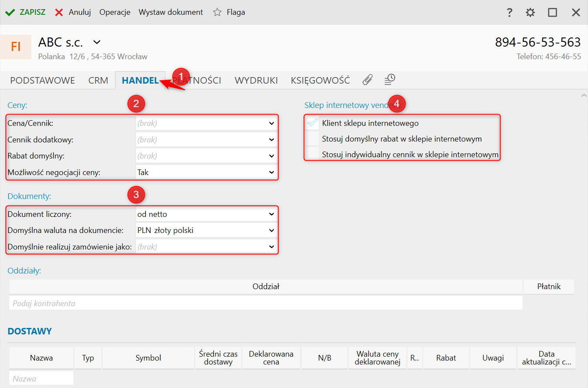
Task: Open settings with the gear icon
Action: point(530,12)
